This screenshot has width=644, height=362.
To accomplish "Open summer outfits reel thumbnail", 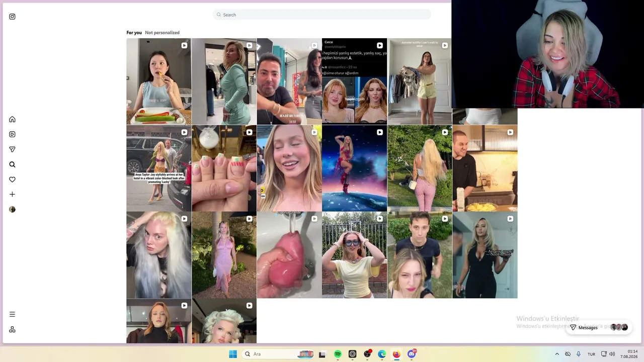I will (419, 81).
